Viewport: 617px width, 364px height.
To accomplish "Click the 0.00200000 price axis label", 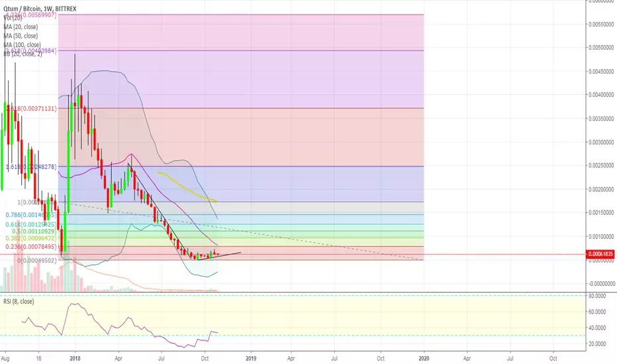I will pos(601,189).
